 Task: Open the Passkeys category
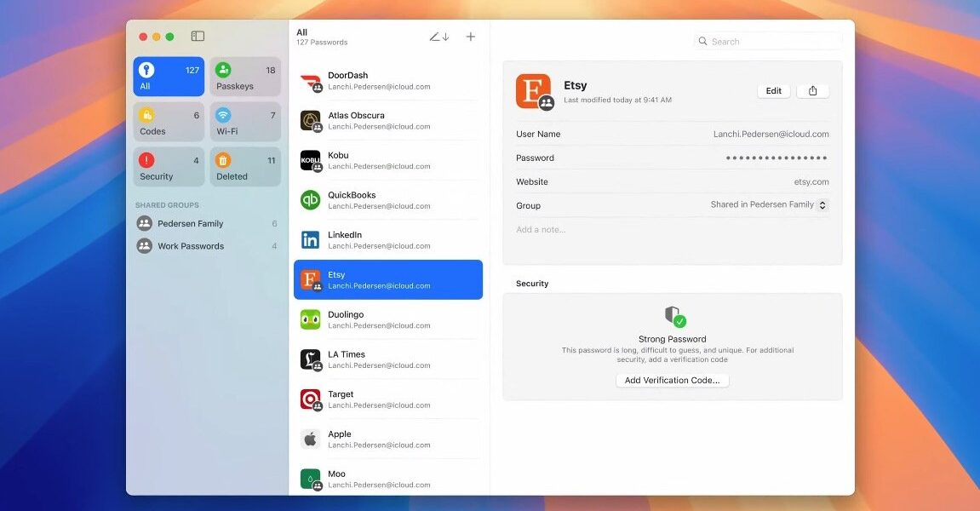(245, 76)
